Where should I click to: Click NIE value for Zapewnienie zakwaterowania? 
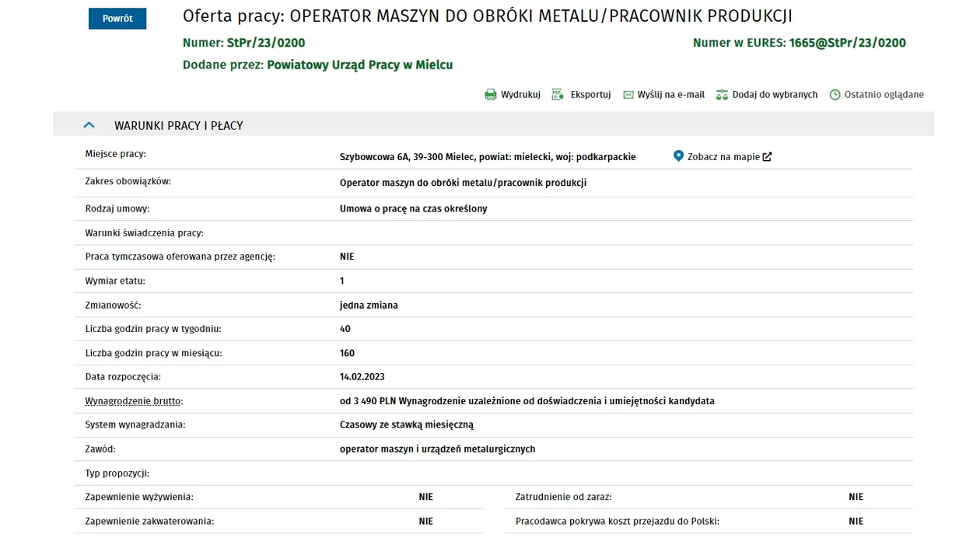point(426,522)
